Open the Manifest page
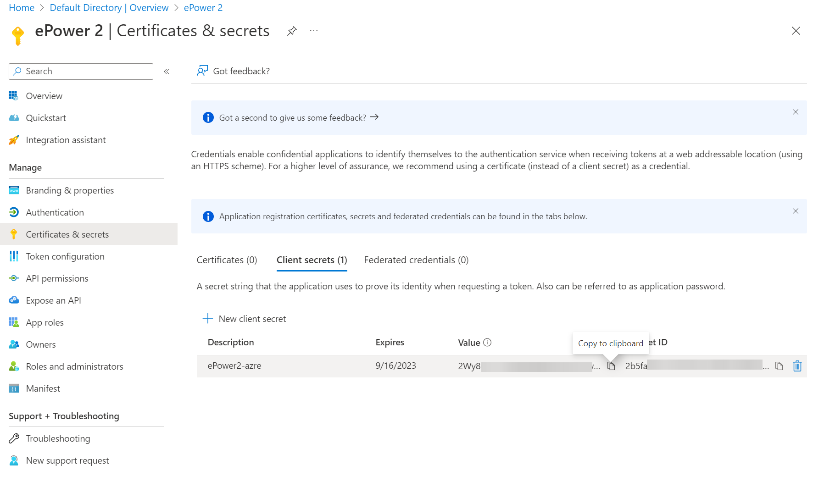 43,388
